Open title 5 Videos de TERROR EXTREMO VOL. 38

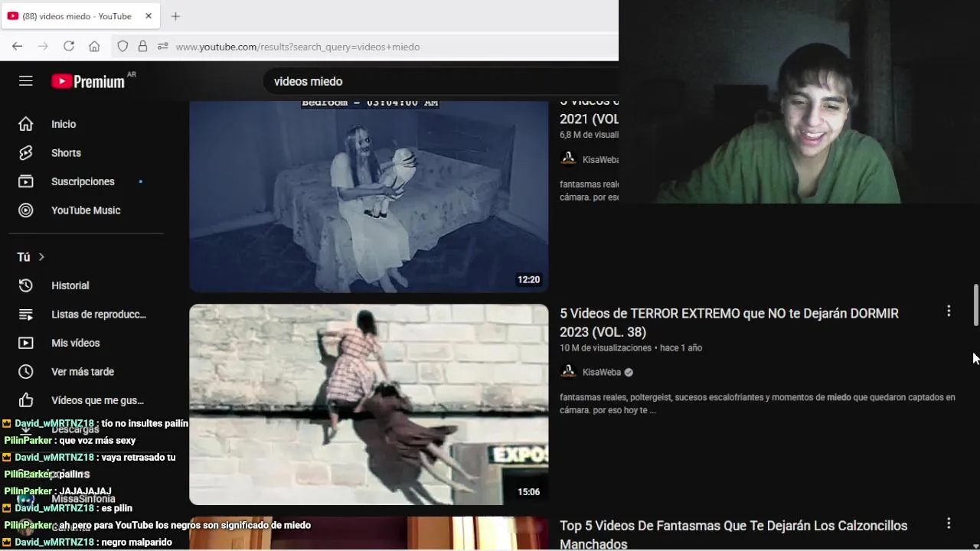(729, 322)
